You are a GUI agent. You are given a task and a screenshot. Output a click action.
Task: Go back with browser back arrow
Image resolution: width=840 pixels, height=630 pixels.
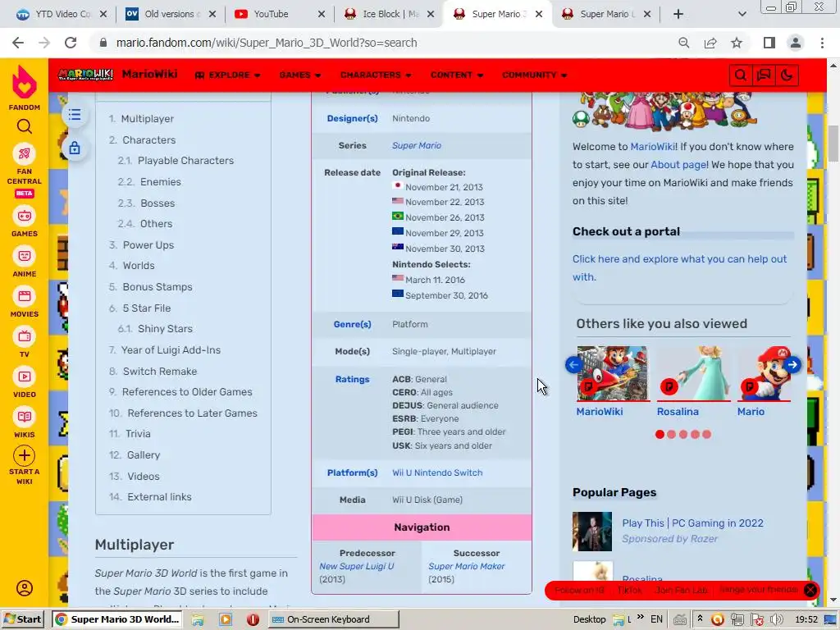point(18,43)
